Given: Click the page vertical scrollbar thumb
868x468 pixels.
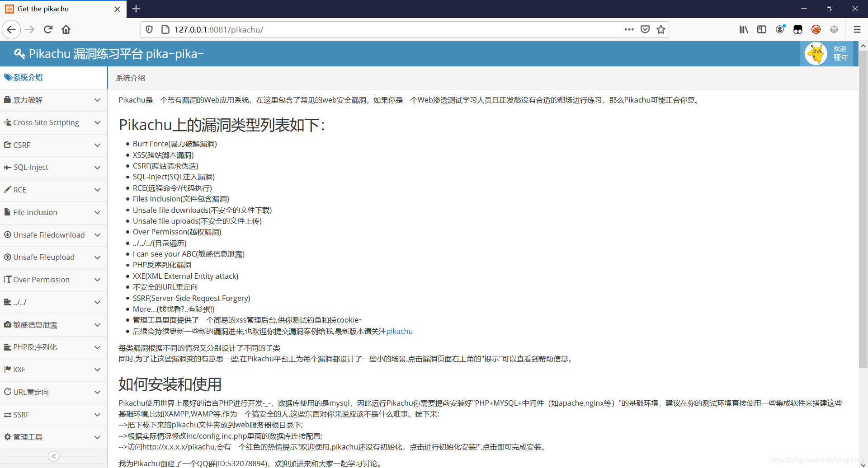Looking at the screenshot, I should pyautogui.click(x=863, y=210).
